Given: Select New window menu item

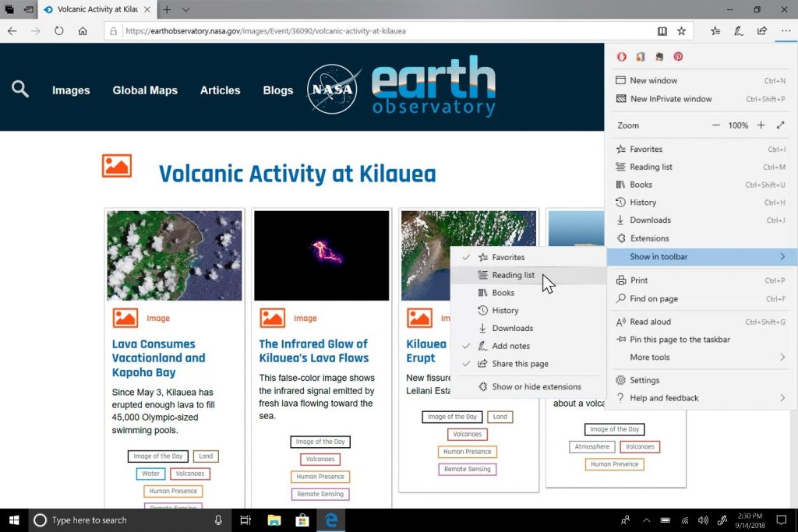Looking at the screenshot, I should tap(701, 80).
